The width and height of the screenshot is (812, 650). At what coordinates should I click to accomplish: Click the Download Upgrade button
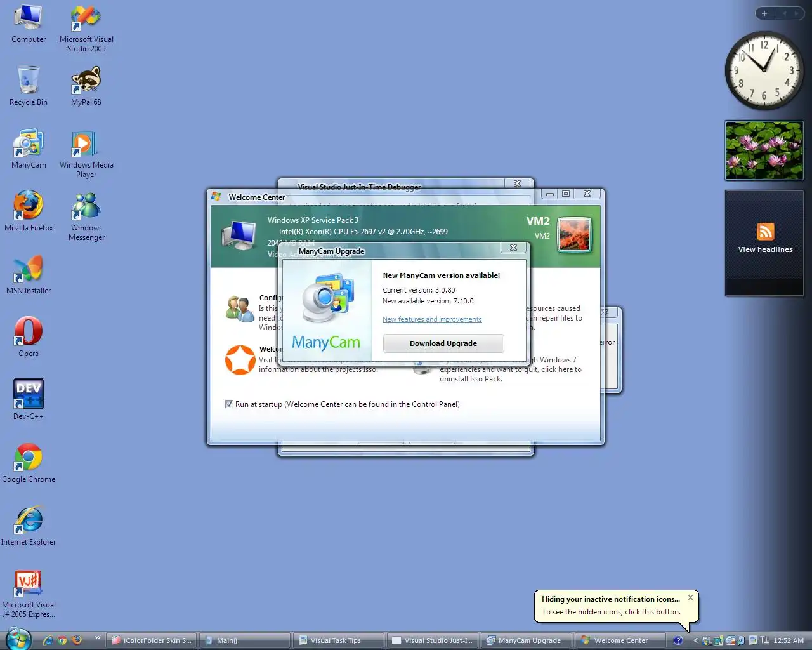click(x=443, y=343)
